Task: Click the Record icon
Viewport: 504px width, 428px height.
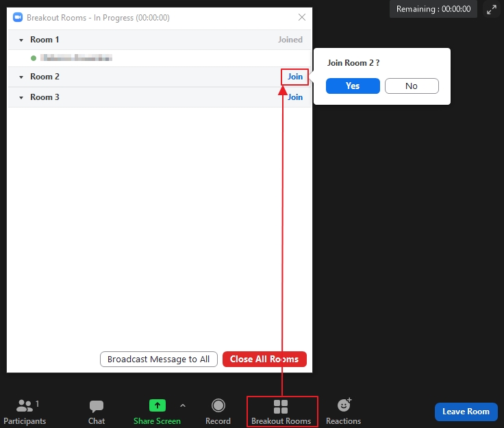Action: pyautogui.click(x=218, y=405)
